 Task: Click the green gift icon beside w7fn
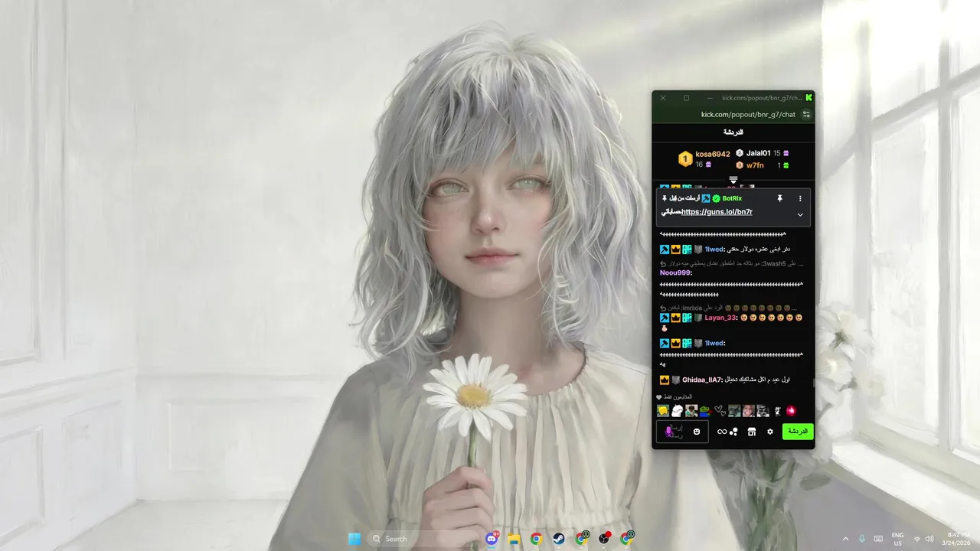point(786,165)
